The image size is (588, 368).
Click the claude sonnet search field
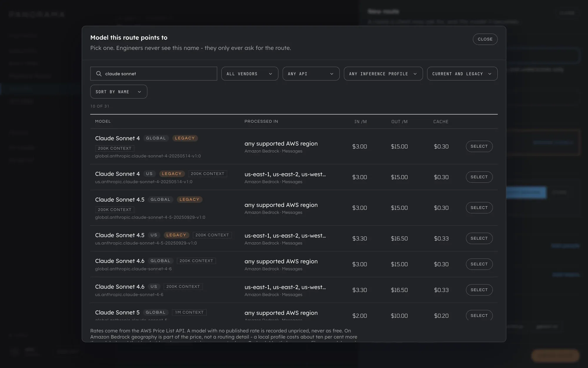153,74
